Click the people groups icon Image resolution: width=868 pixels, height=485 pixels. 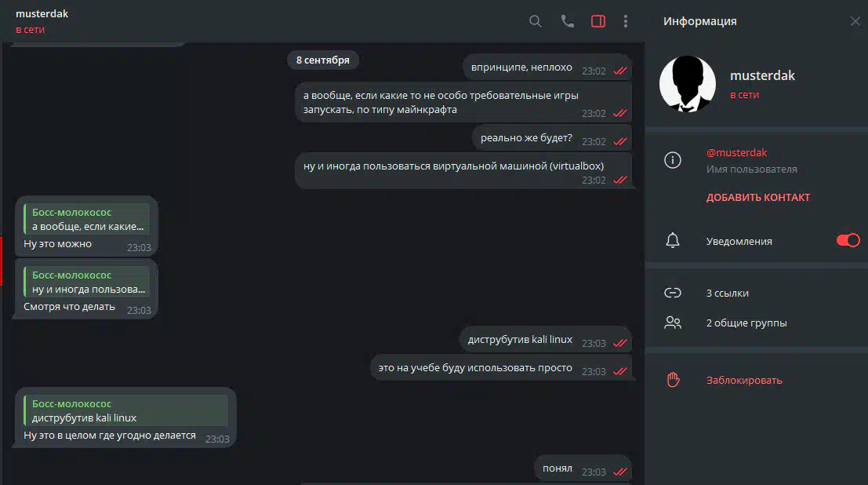point(673,323)
